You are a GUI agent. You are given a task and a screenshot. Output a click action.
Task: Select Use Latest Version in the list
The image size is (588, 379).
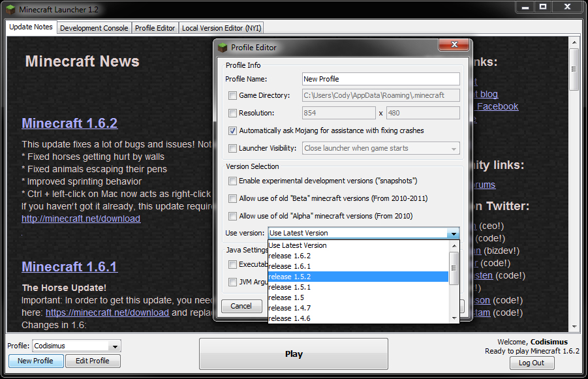[358, 245]
